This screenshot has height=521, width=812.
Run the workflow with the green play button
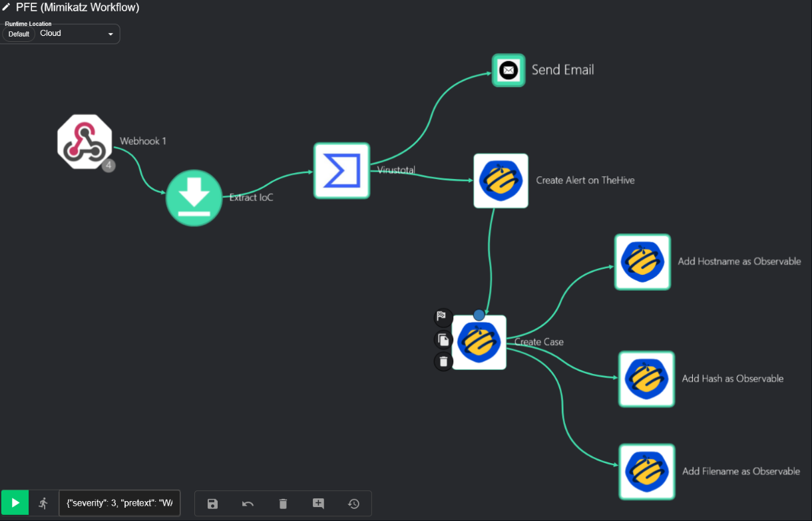(x=15, y=503)
